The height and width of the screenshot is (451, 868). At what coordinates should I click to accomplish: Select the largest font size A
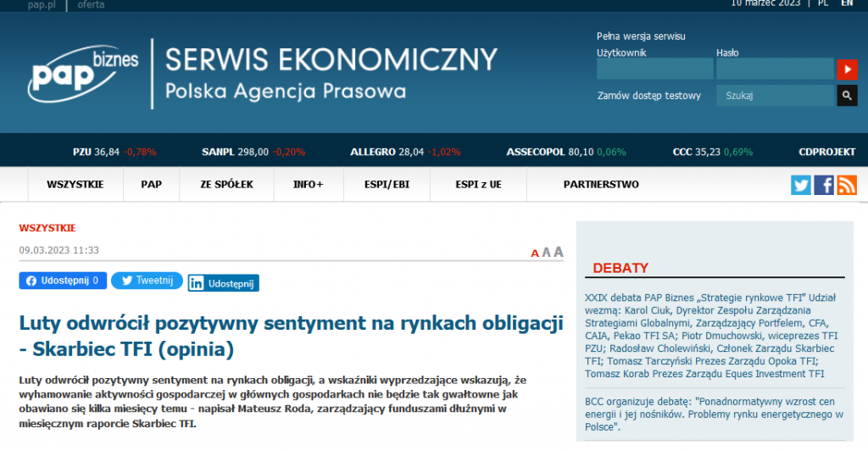[559, 252]
